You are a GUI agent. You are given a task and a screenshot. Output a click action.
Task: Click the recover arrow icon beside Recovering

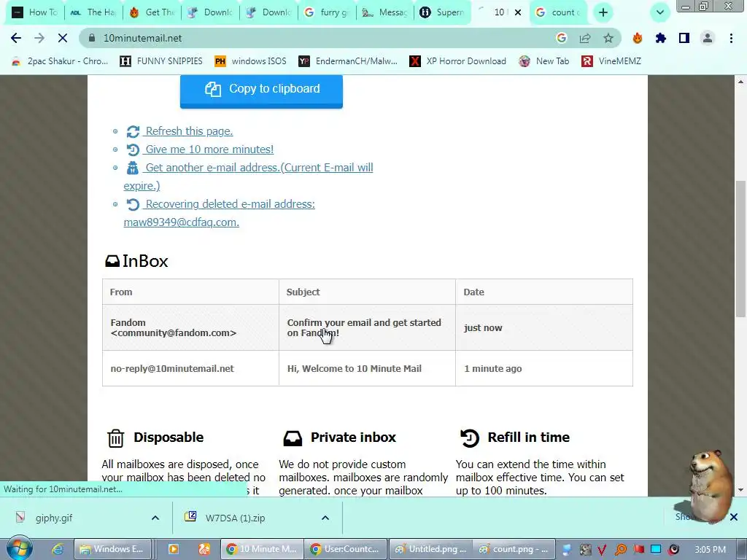[x=133, y=204]
